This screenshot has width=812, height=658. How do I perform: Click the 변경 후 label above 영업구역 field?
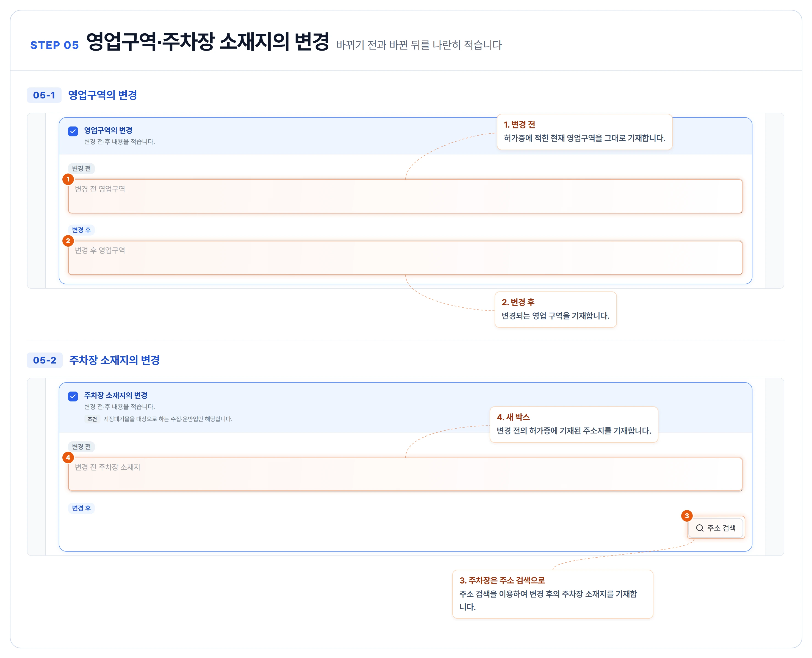pos(81,230)
